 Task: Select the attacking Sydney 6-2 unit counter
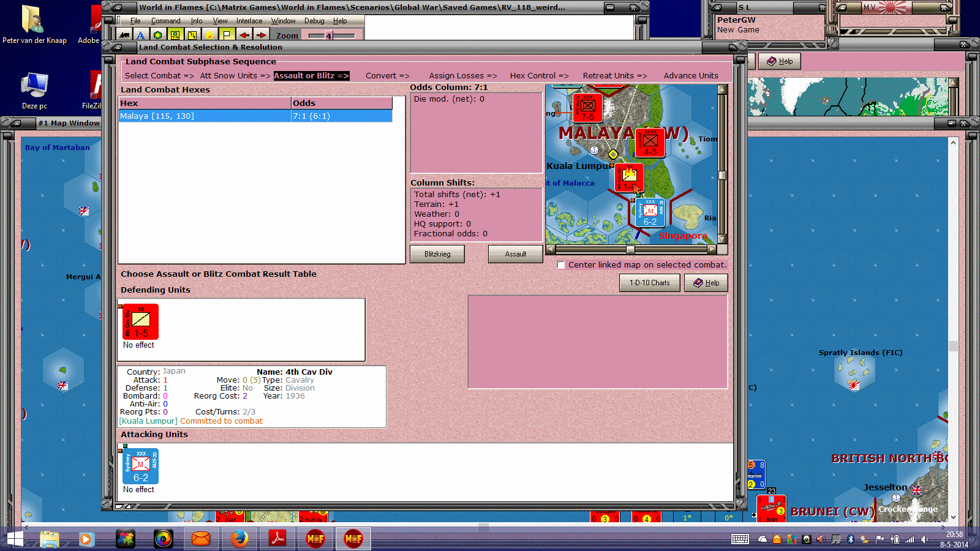[x=141, y=466]
